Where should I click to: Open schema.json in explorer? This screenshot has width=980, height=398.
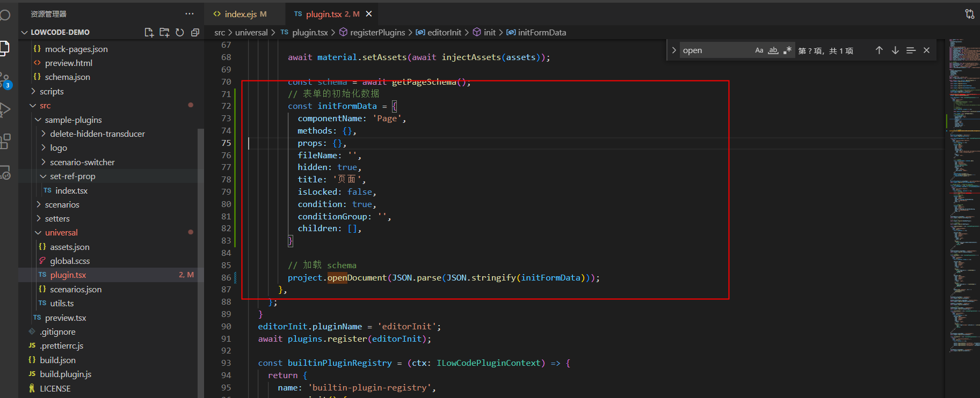[x=68, y=77]
